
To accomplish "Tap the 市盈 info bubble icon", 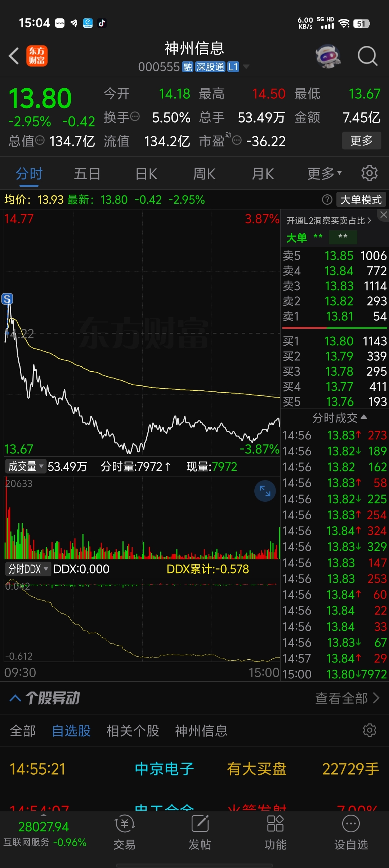I will tap(237, 140).
